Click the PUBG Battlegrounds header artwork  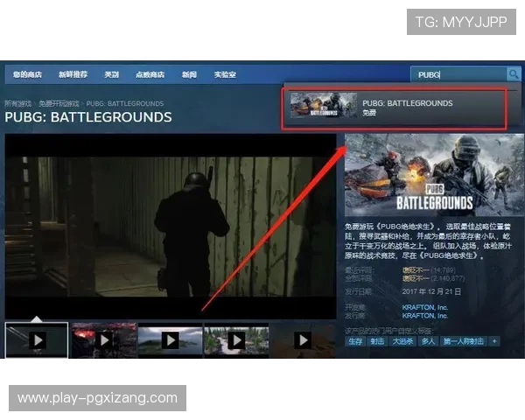point(434,175)
